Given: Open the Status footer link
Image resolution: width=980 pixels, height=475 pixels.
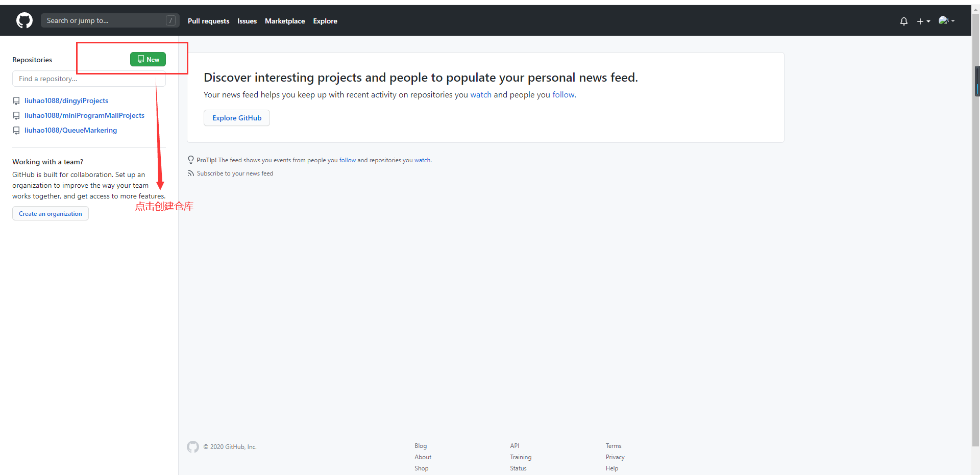Looking at the screenshot, I should pyautogui.click(x=518, y=468).
